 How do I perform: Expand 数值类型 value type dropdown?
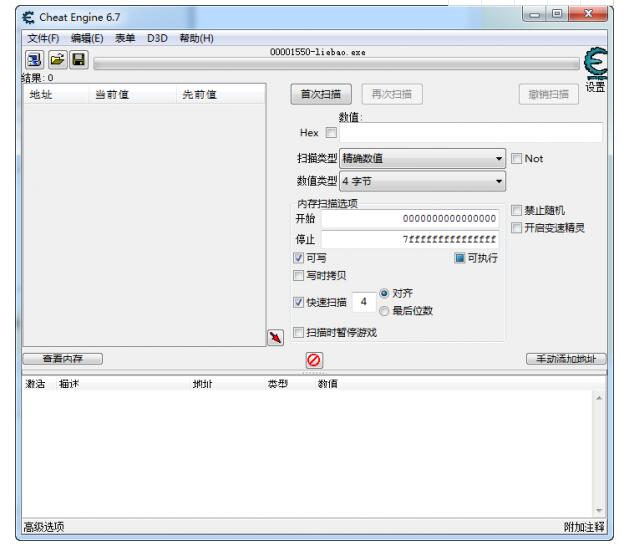tap(422, 181)
